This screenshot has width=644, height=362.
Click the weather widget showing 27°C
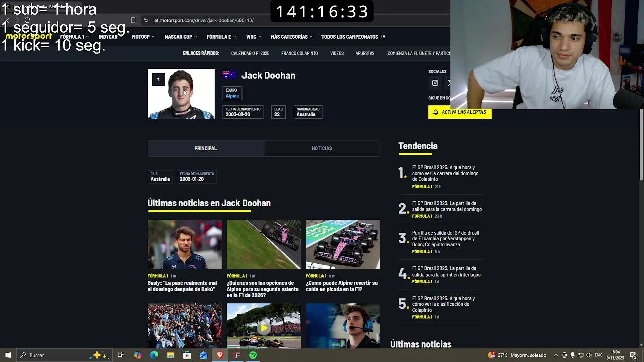pos(517,355)
